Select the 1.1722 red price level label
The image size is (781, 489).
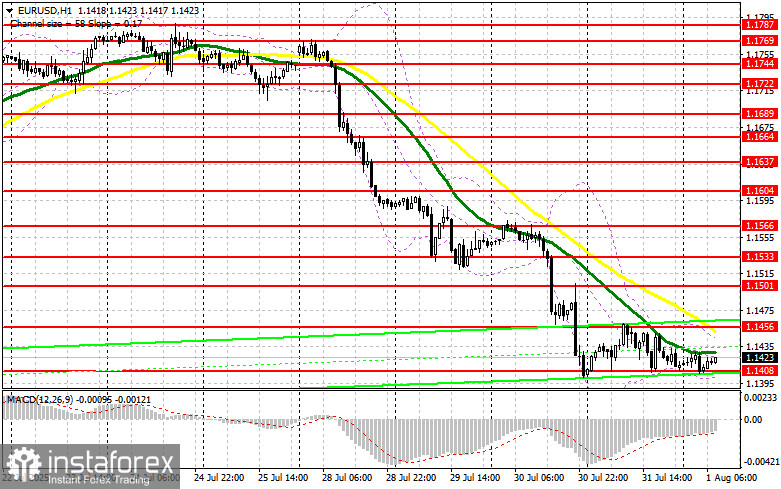(760, 83)
